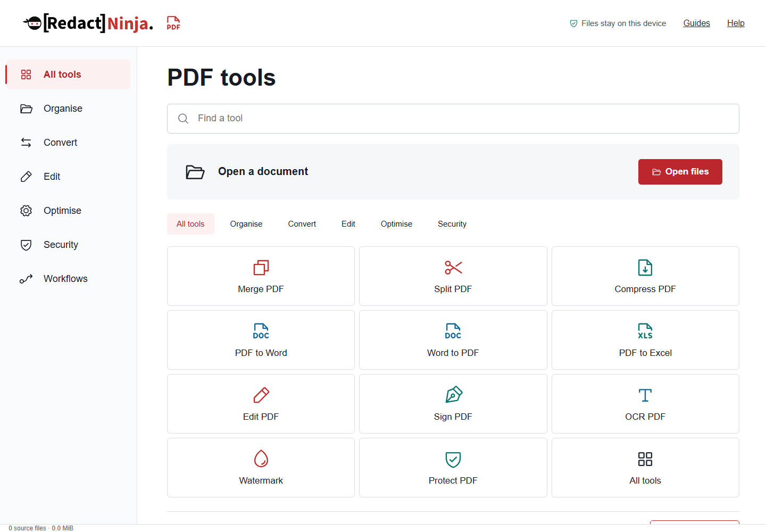
Task: Click the Split PDF scissors icon
Action: pos(453,268)
